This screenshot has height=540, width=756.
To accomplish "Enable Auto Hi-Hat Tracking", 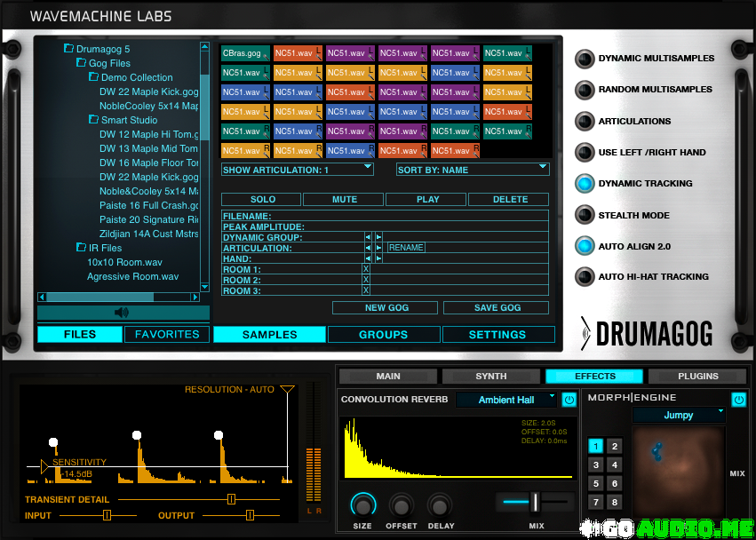I will pyautogui.click(x=585, y=277).
